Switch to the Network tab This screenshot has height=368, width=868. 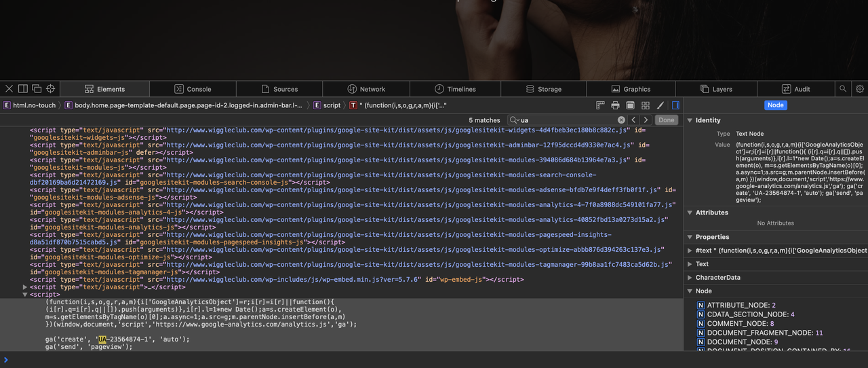click(x=367, y=89)
